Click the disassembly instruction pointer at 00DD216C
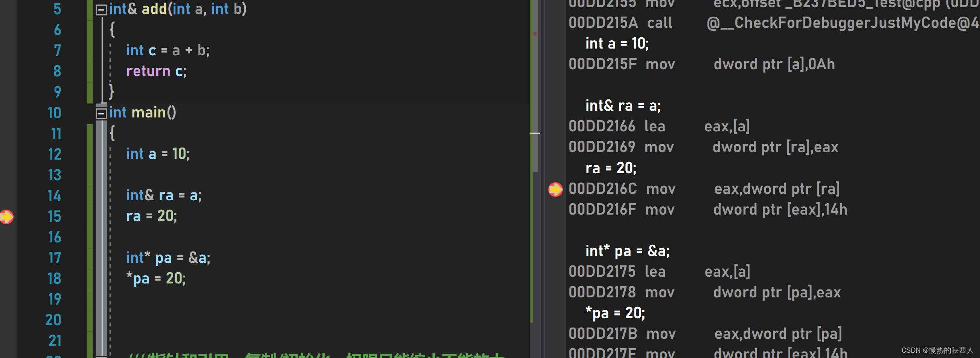Image resolution: width=980 pixels, height=358 pixels. tap(555, 189)
